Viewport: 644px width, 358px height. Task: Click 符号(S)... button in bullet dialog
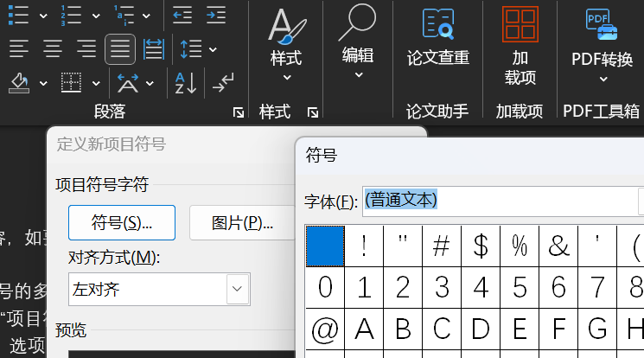[122, 223]
